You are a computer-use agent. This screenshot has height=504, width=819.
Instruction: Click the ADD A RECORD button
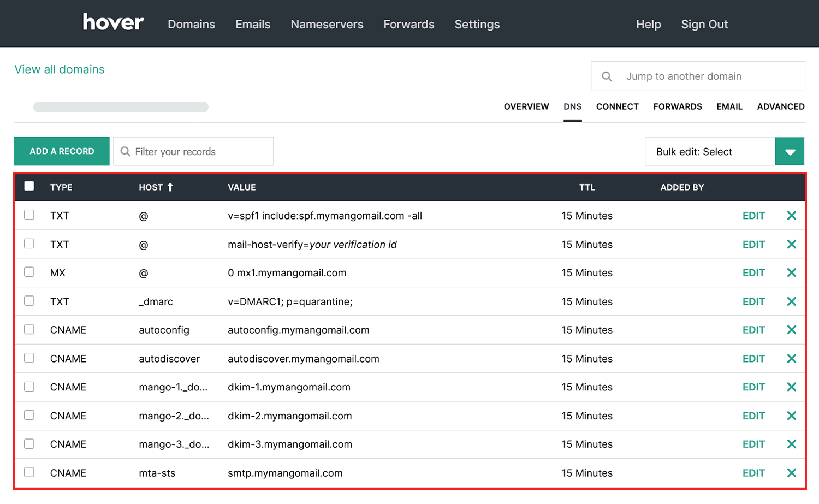pyautogui.click(x=62, y=151)
